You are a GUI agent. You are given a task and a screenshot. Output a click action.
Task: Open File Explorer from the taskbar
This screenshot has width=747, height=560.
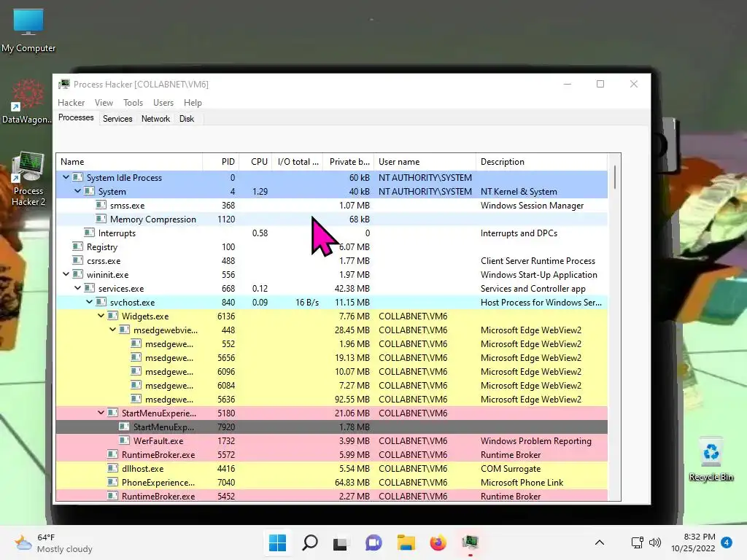[x=406, y=542]
